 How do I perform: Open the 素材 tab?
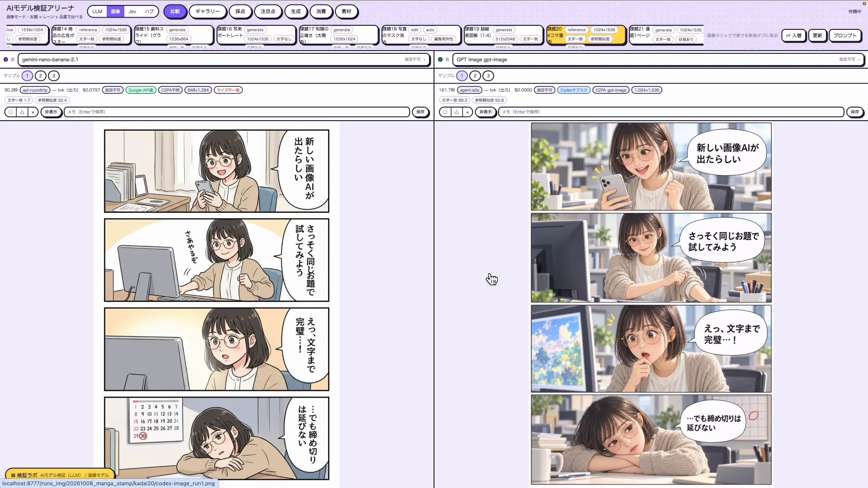click(346, 11)
